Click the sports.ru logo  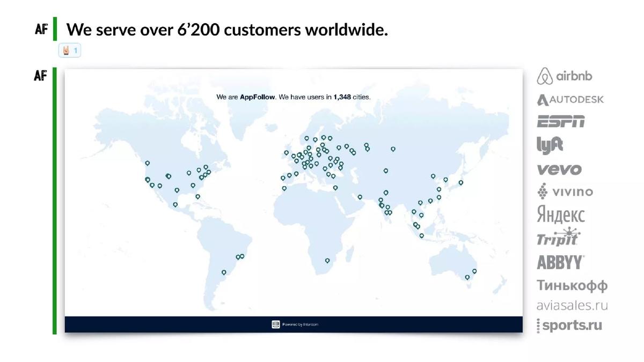click(569, 325)
